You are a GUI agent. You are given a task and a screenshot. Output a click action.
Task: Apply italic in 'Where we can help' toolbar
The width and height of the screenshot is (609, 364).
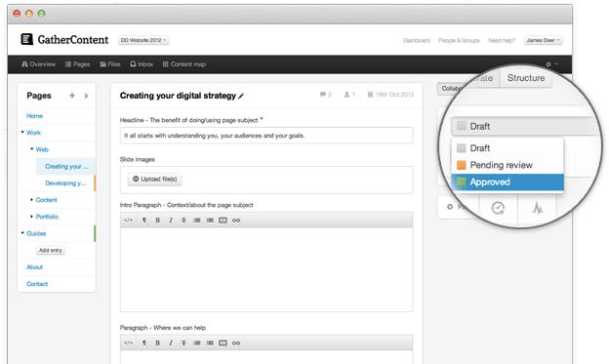(171, 344)
